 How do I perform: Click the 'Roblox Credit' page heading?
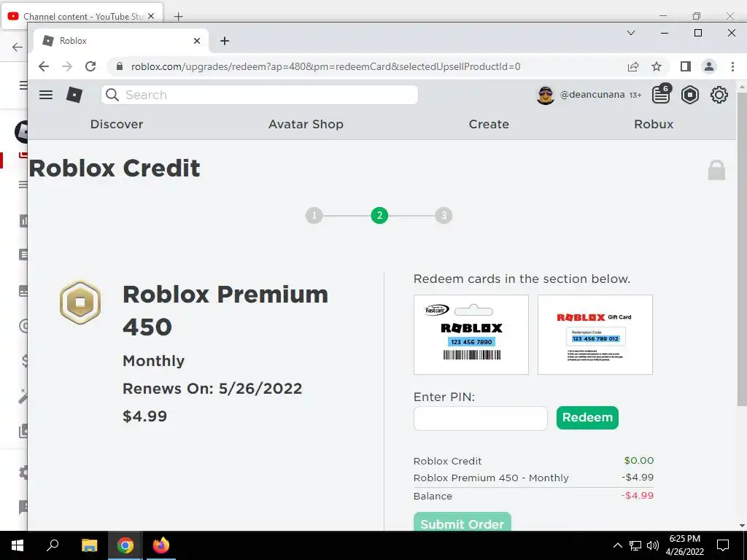point(115,168)
